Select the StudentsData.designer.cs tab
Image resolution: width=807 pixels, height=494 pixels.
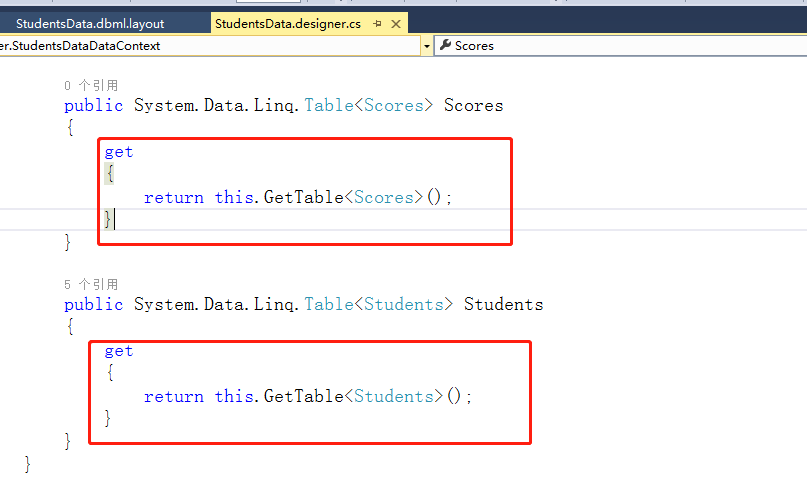[x=288, y=24]
